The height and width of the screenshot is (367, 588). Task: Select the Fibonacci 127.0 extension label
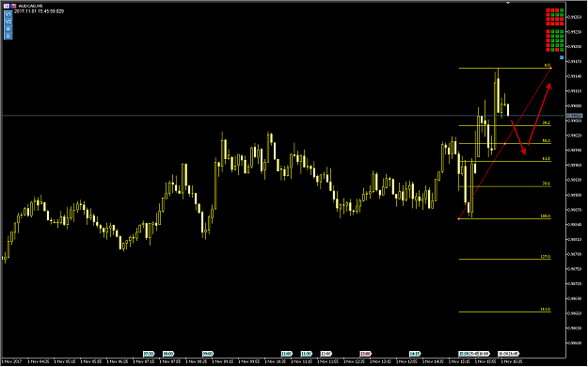[546, 257]
